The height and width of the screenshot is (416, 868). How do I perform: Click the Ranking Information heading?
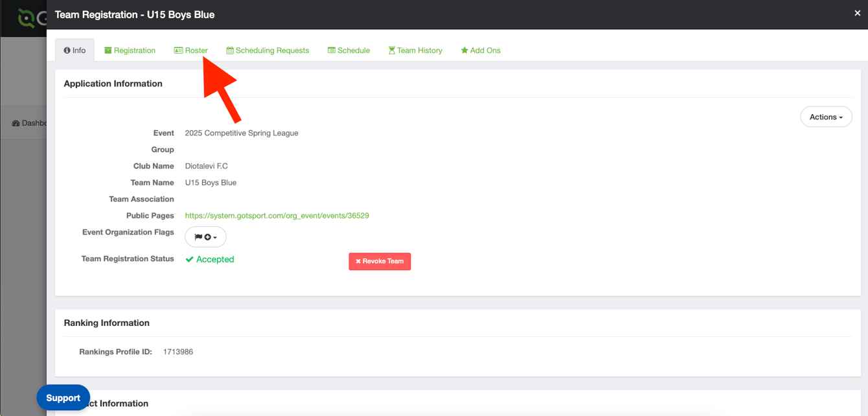[x=107, y=323]
